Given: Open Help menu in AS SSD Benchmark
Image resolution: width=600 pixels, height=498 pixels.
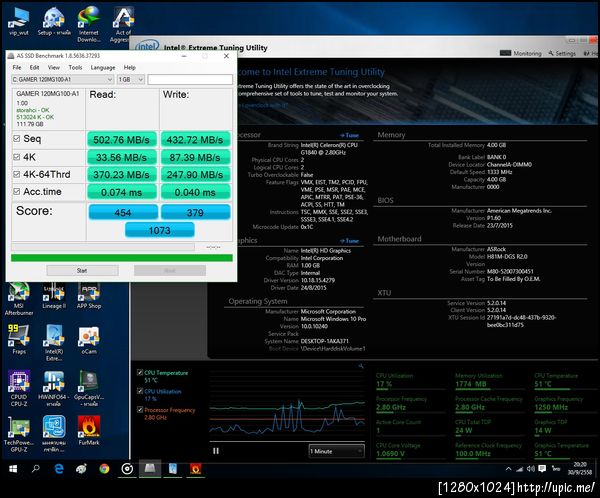Looking at the screenshot, I should point(130,67).
